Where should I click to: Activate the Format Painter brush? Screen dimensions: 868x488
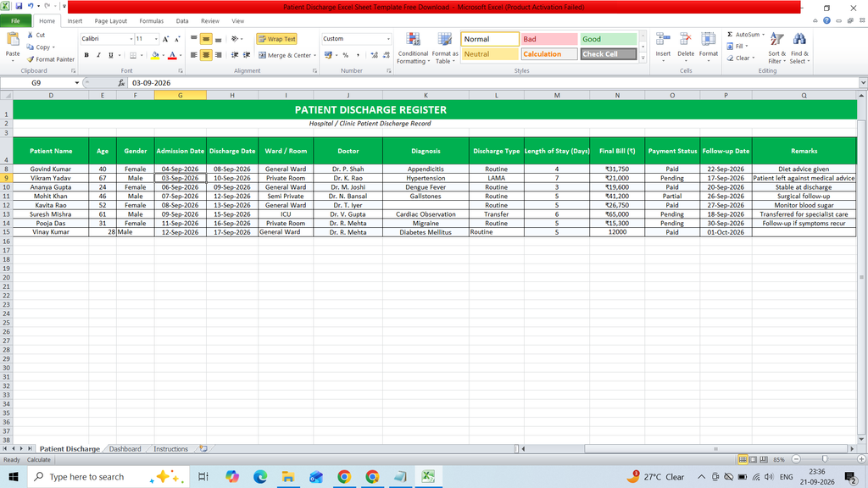50,59
